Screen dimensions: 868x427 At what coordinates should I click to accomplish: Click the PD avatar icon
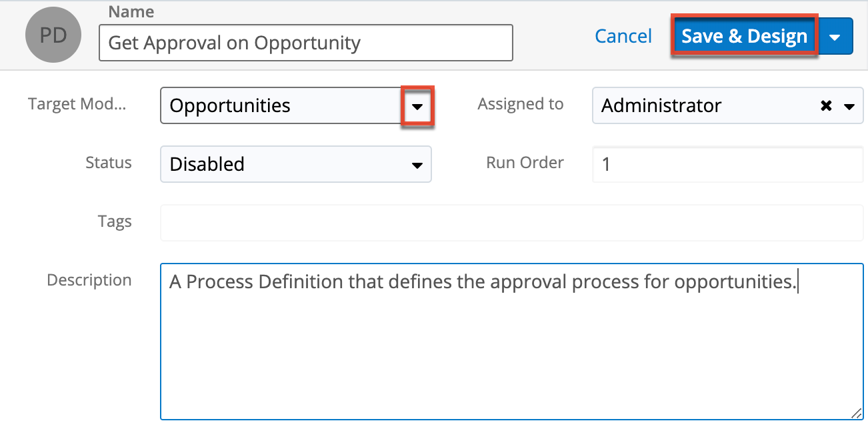(53, 35)
